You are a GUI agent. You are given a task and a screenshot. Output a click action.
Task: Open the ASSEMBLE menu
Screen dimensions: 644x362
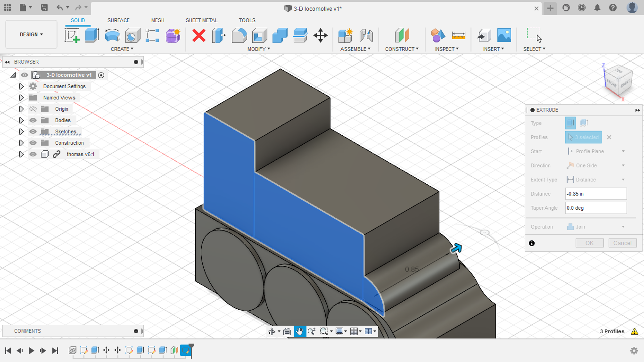pyautogui.click(x=355, y=49)
